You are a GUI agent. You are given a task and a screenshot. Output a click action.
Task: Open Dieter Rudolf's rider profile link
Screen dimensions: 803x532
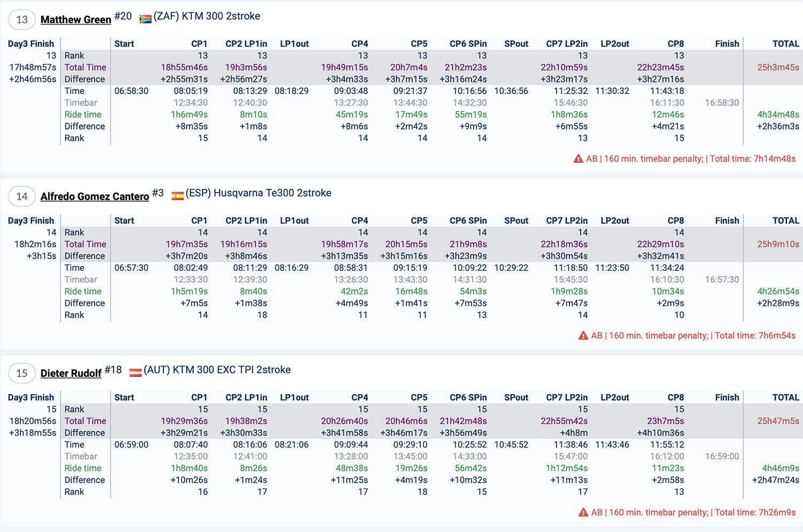click(71, 373)
